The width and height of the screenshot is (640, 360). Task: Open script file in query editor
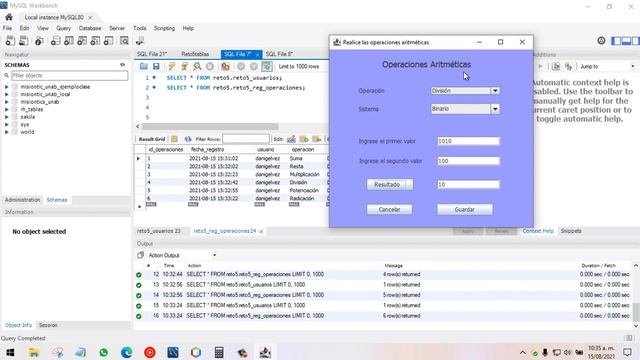[x=144, y=66]
